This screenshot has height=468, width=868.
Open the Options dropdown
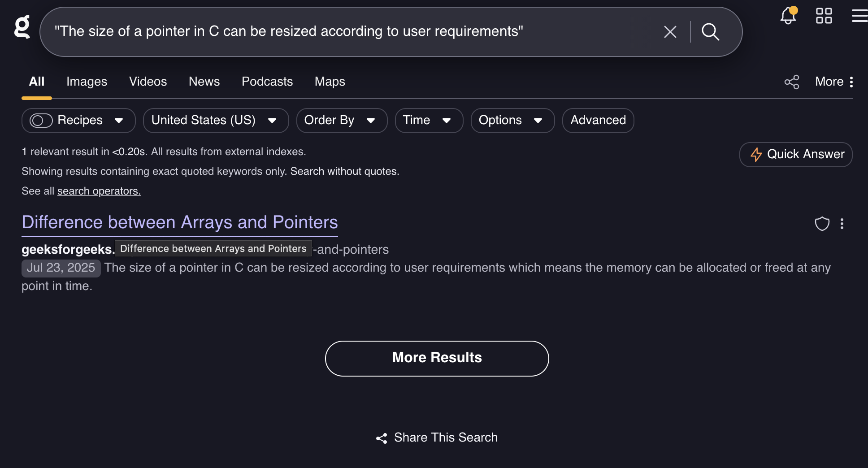click(512, 121)
